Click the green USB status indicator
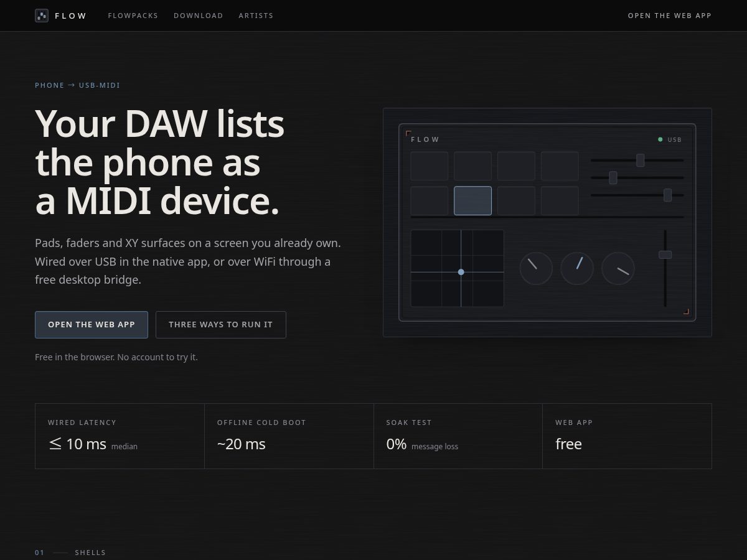Image resolution: width=747 pixels, height=560 pixels. [x=660, y=139]
